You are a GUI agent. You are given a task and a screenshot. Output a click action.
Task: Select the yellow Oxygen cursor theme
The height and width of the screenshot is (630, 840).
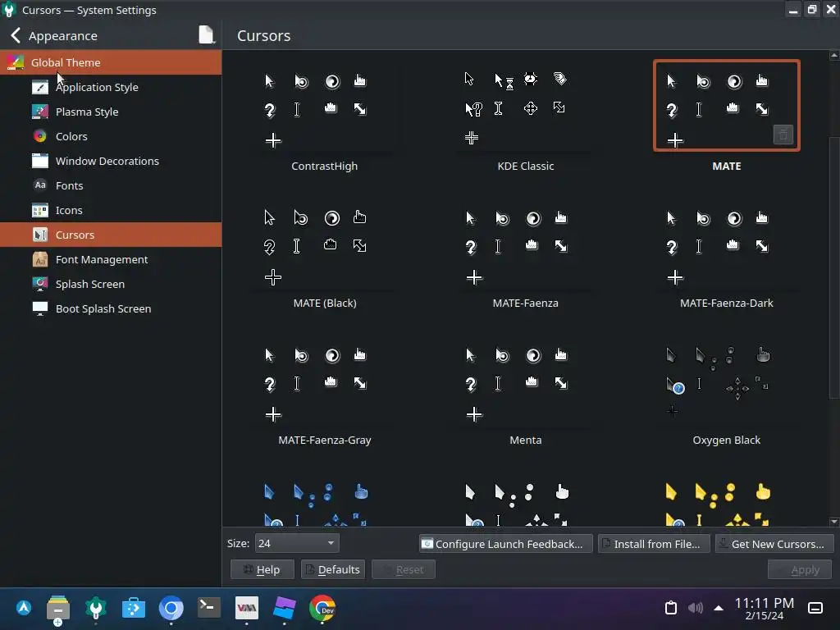tap(727, 500)
